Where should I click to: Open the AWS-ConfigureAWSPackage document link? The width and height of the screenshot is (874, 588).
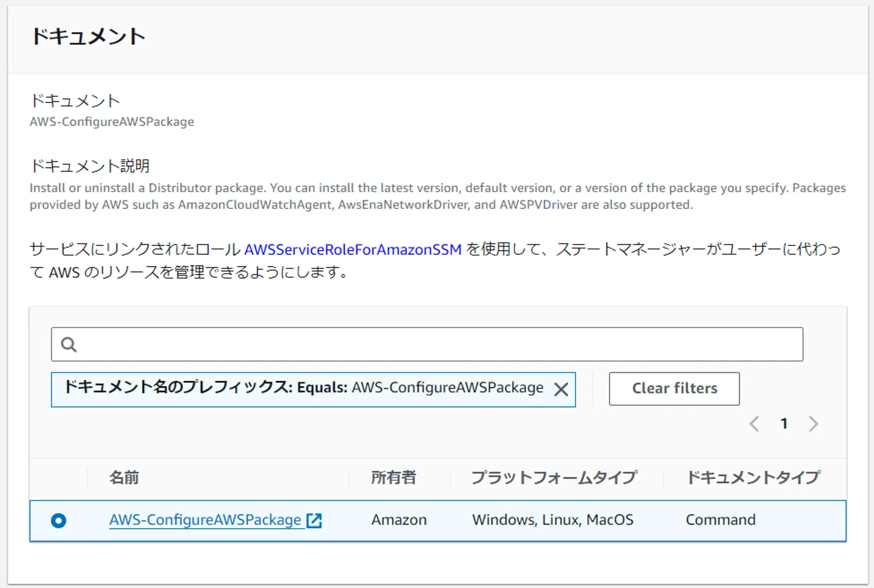click(x=205, y=520)
